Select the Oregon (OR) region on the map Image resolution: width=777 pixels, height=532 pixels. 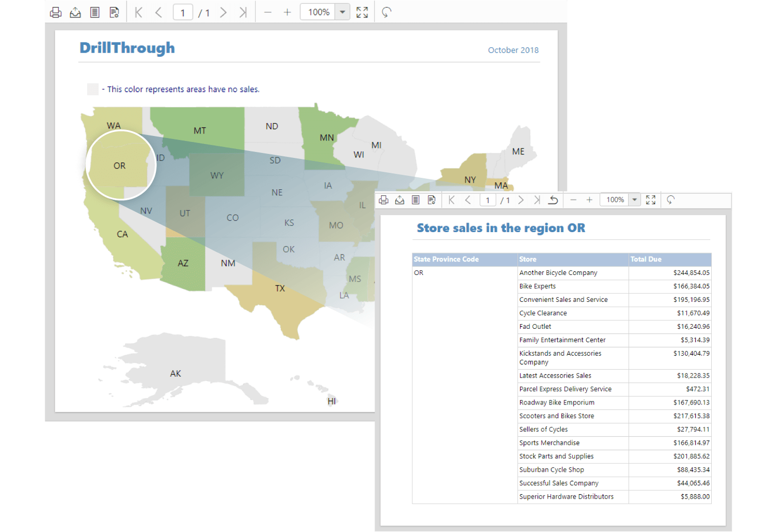tap(120, 166)
